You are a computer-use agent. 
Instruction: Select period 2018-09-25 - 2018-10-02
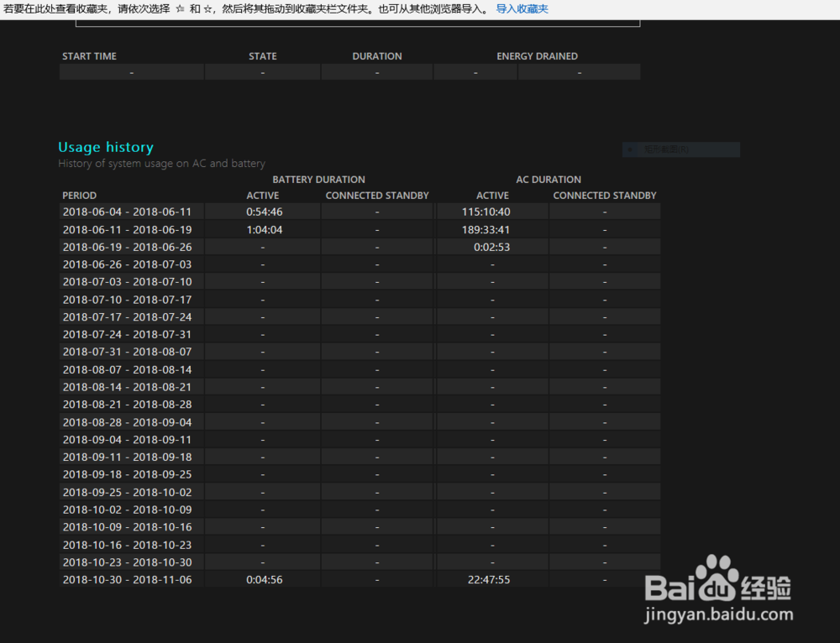[x=127, y=492]
